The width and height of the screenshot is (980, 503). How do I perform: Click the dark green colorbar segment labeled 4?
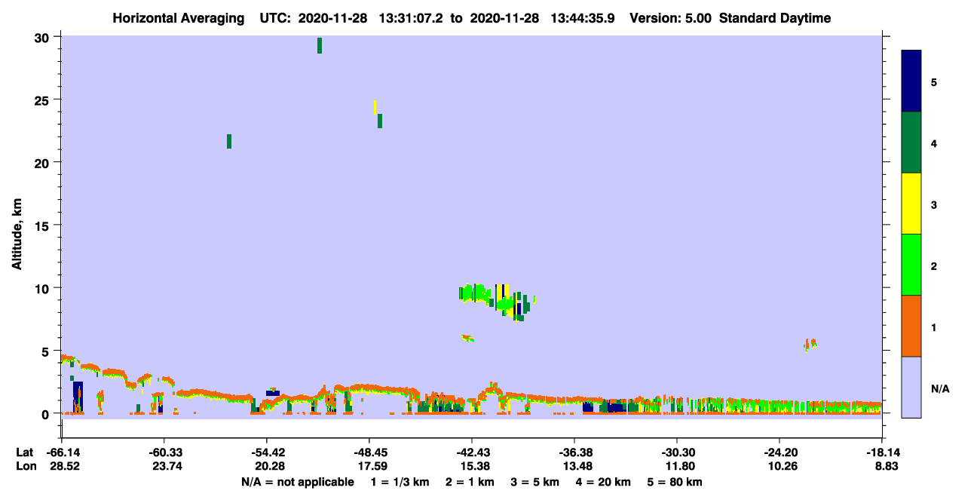(x=911, y=143)
